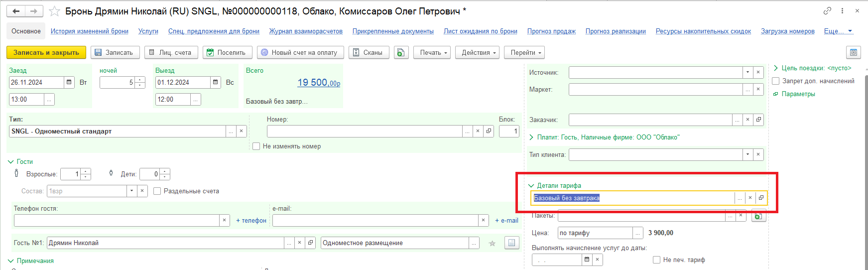Screen dimensions: 868x270
Task: Open Прогноз продаж tab
Action: 551,31
